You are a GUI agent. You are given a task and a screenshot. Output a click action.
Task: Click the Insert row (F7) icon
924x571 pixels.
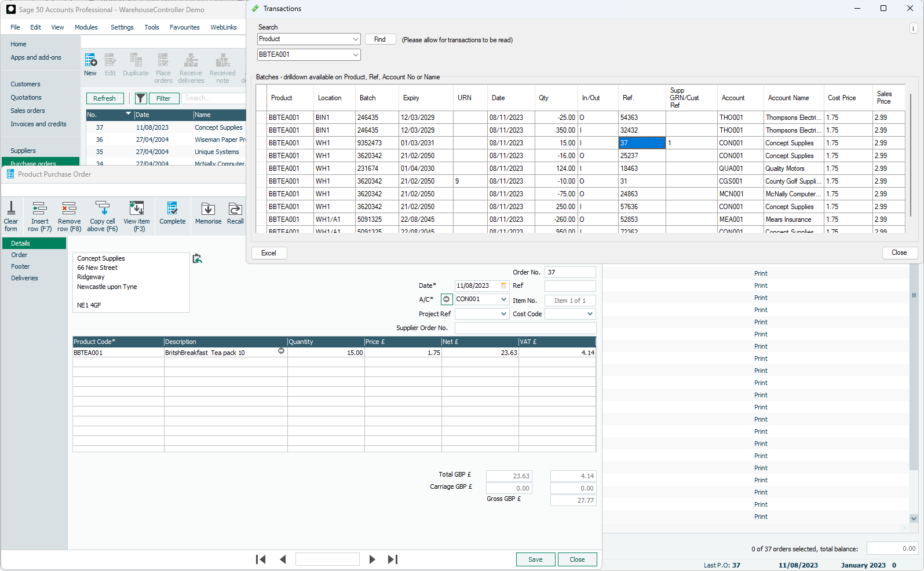coord(39,210)
